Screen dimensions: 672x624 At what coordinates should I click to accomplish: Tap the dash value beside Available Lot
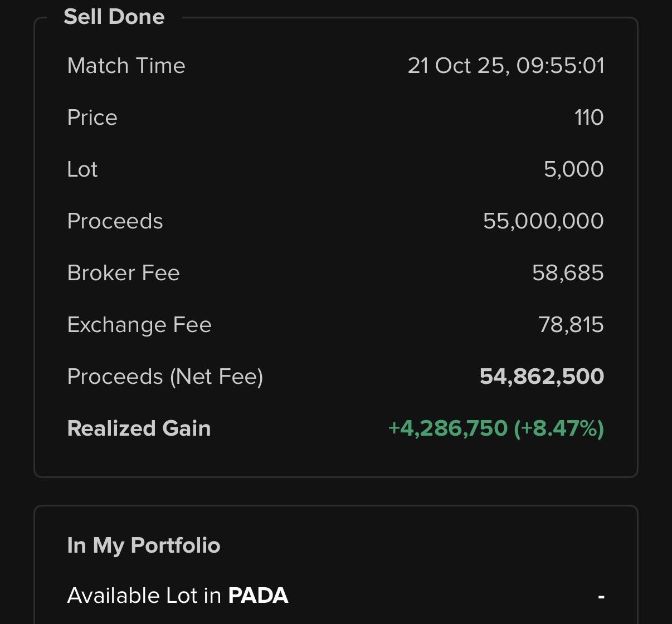601,596
